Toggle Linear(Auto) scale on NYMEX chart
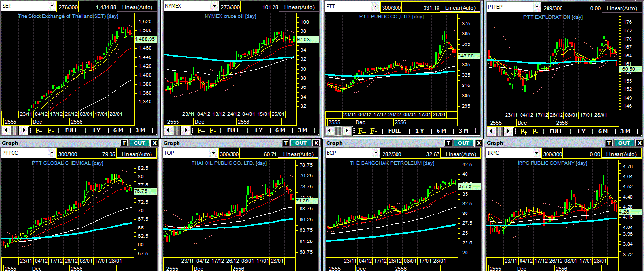The width and height of the screenshot is (644, 271). click(300, 7)
